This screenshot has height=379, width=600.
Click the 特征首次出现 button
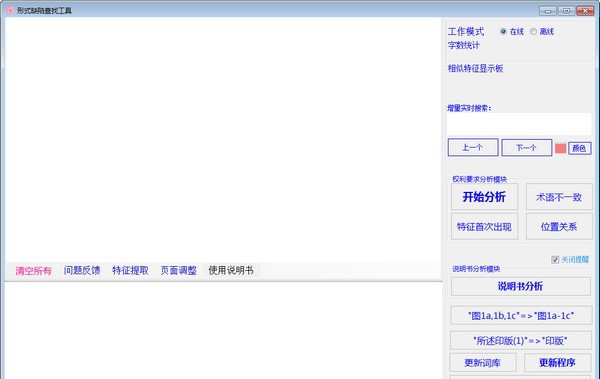484,227
